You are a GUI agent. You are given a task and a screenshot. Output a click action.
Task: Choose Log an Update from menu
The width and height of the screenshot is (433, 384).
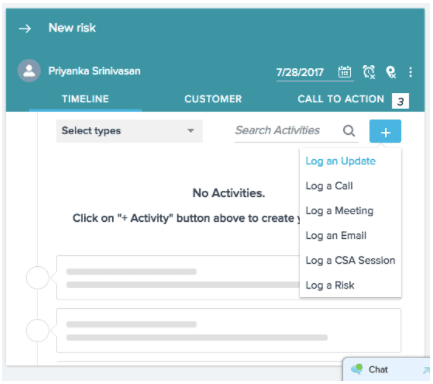pos(341,161)
